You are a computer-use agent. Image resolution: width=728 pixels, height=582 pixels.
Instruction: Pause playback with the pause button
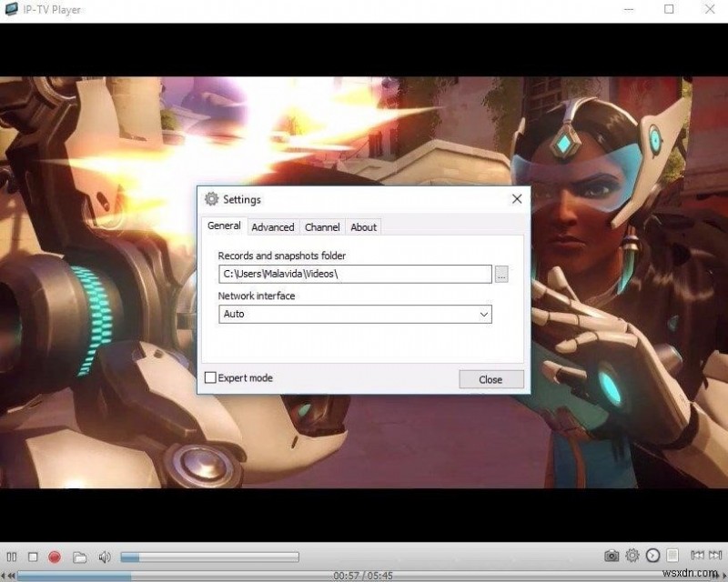[12, 556]
